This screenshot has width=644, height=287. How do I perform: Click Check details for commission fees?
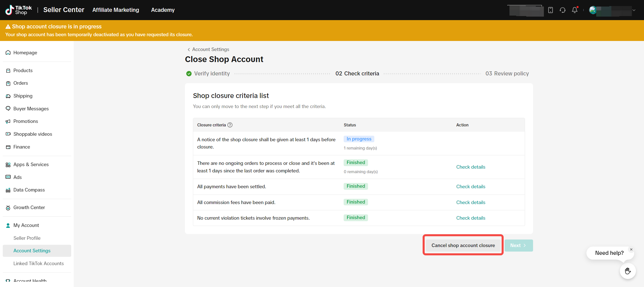tap(470, 202)
